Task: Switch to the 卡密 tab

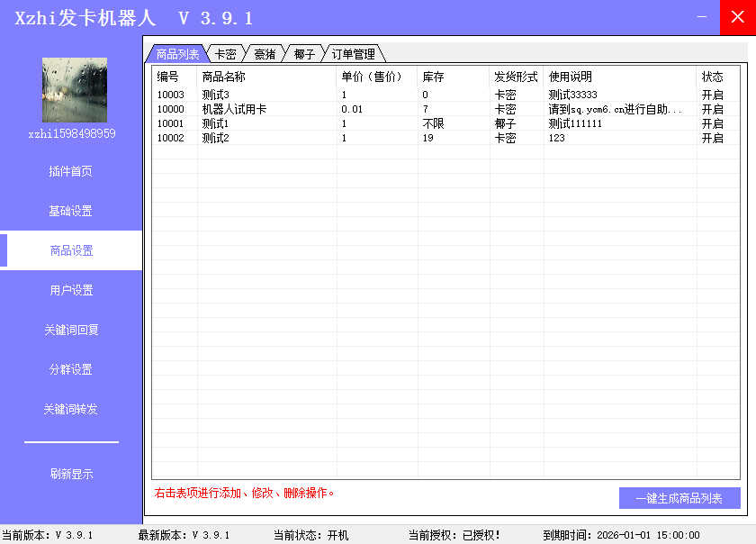Action: 225,54
